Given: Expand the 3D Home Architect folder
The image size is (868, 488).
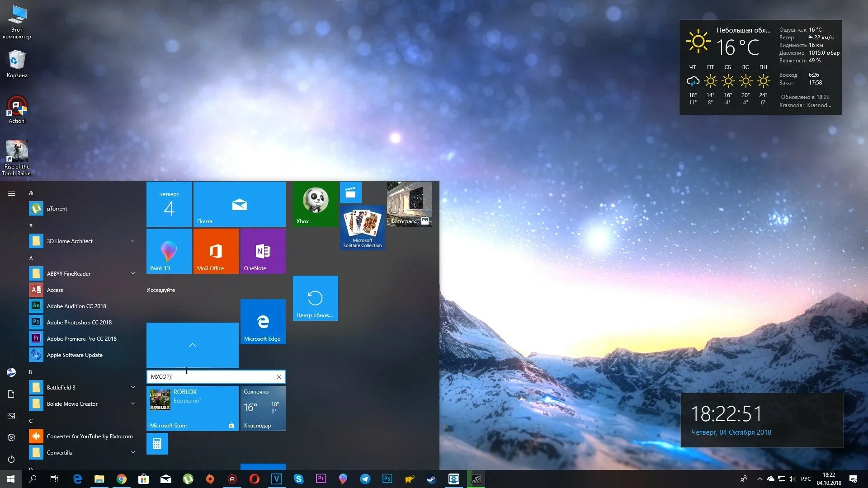Looking at the screenshot, I should 81,241.
